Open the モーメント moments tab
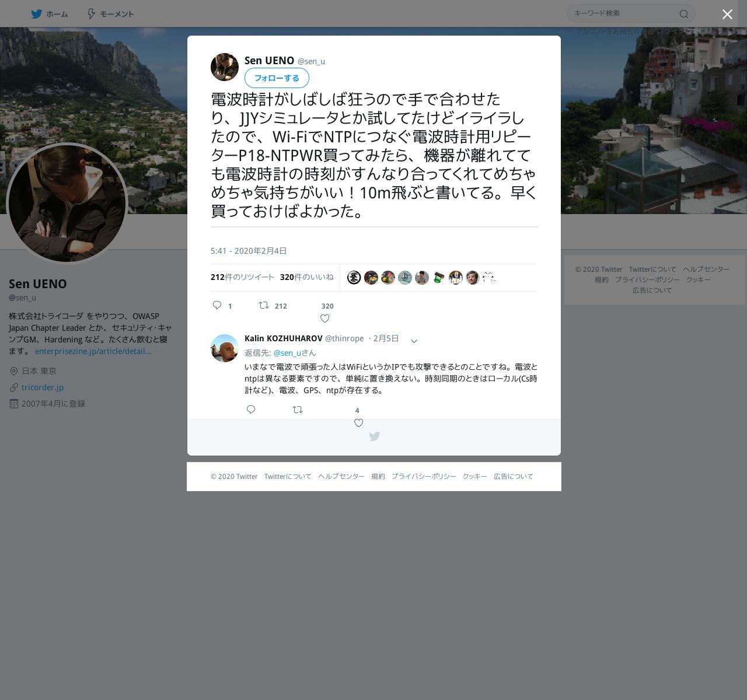The width and height of the screenshot is (747, 700). coord(110,14)
